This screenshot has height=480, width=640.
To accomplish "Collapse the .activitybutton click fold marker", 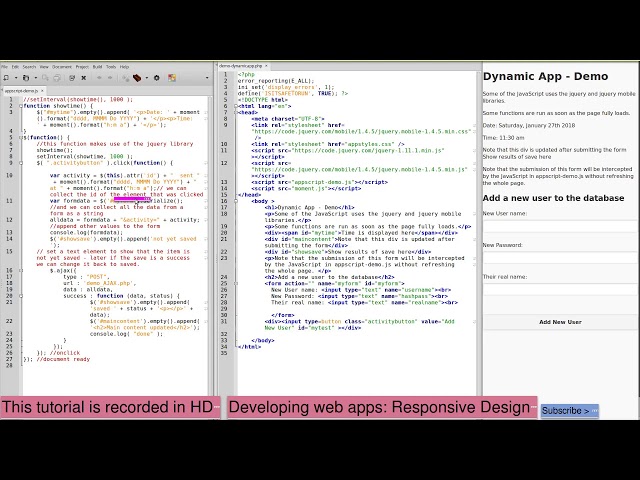I will [x=21, y=163].
